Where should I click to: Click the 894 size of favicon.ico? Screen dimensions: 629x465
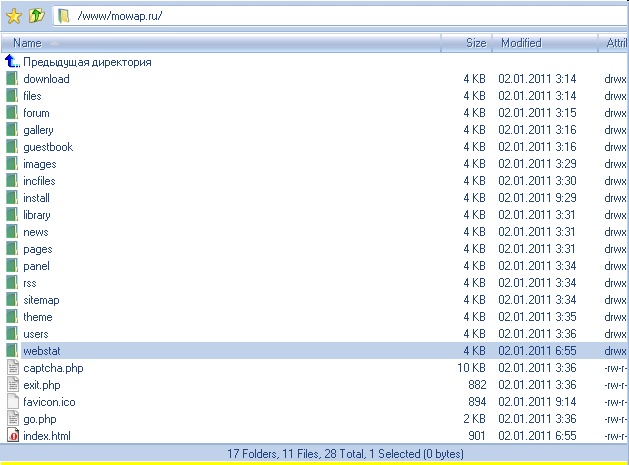click(477, 402)
